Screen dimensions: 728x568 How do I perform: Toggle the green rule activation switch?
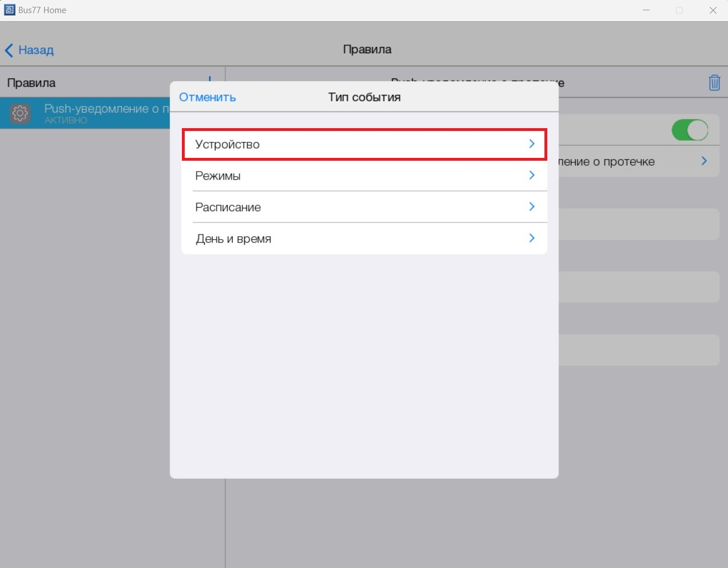point(690,130)
